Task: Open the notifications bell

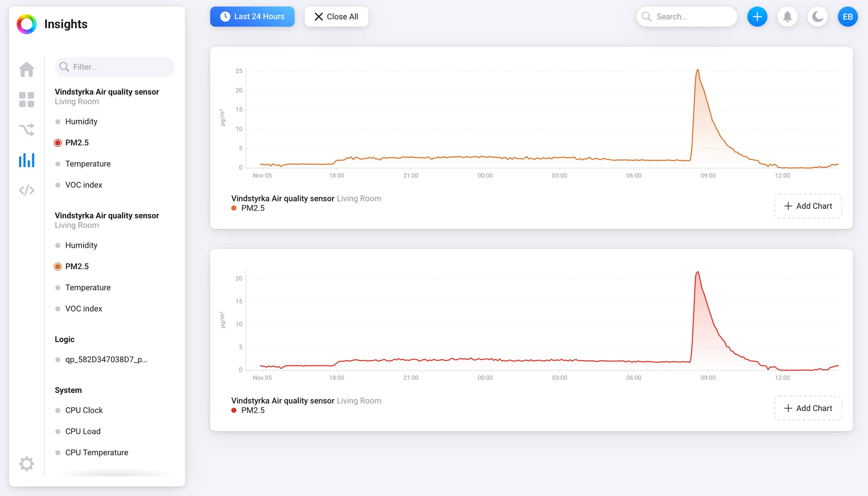Action: [x=787, y=17]
